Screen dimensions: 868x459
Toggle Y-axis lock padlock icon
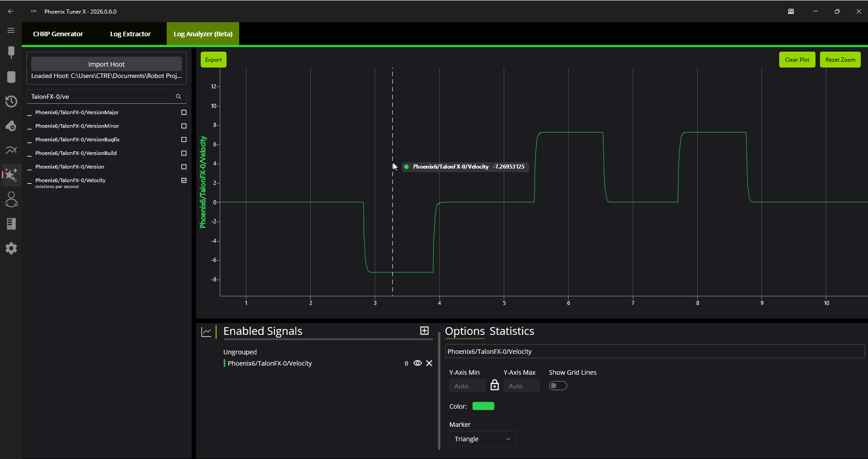pos(495,385)
